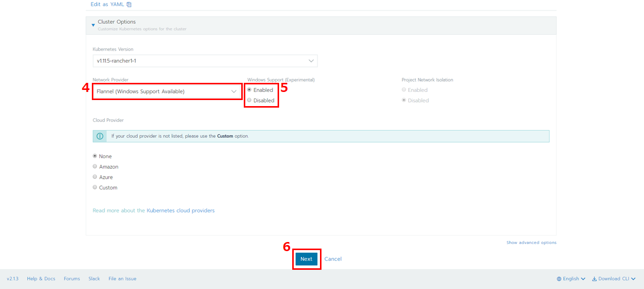The height and width of the screenshot is (289, 644).
Task: Collapse the Cluster Options section triangle
Action: tap(93, 25)
